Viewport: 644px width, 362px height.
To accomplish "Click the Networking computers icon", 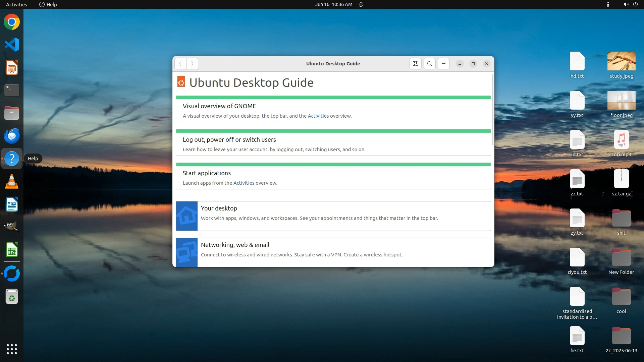I will point(187,252).
